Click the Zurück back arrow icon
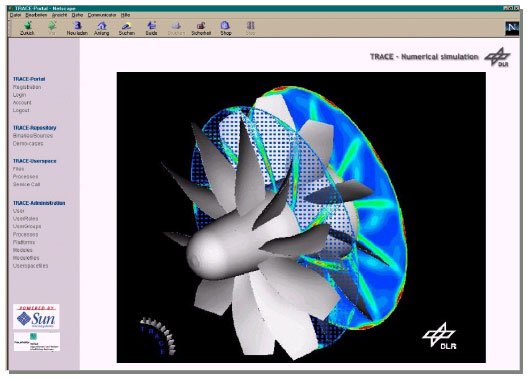529x379 pixels. [28, 25]
